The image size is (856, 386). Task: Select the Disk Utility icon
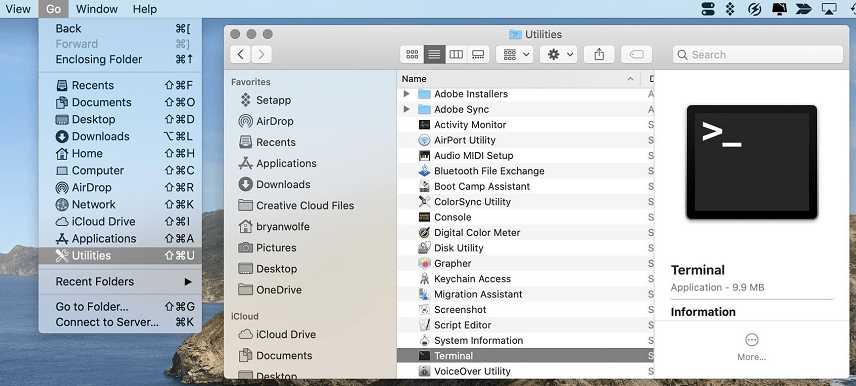point(424,248)
